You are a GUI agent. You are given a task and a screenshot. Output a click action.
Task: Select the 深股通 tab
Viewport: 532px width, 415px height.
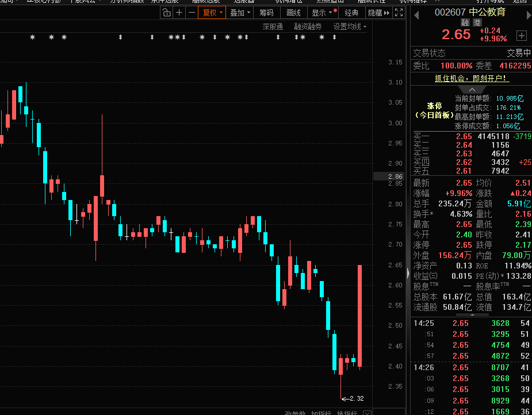click(273, 26)
